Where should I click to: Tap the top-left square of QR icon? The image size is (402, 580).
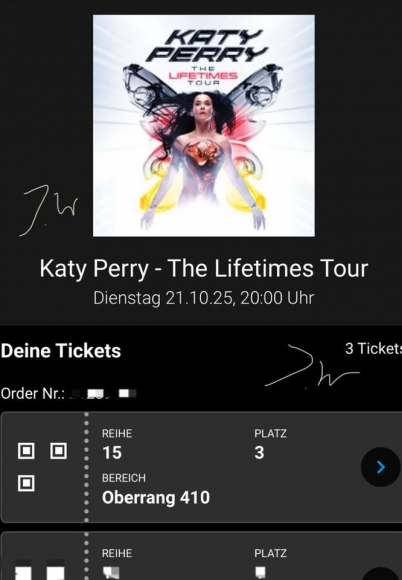pyautogui.click(x=26, y=451)
